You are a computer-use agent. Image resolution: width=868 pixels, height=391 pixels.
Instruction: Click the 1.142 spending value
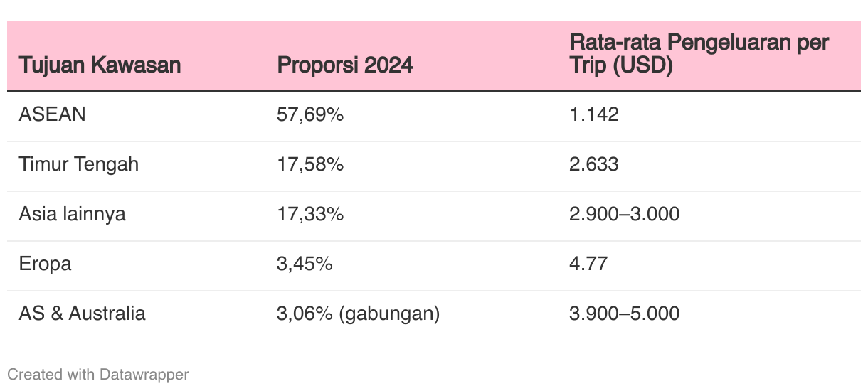[594, 114]
